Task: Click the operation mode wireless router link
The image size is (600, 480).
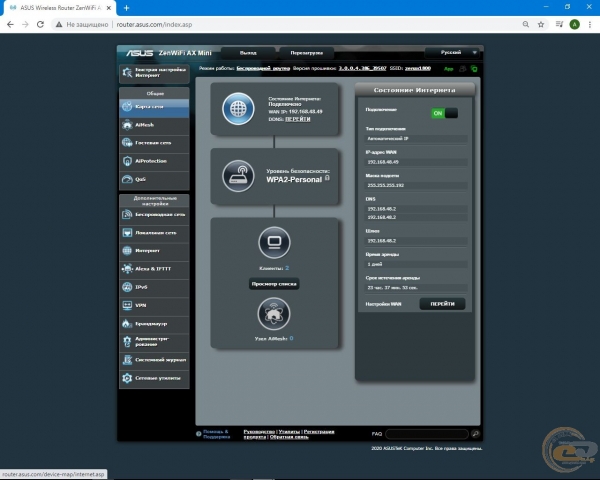Action: click(x=263, y=69)
